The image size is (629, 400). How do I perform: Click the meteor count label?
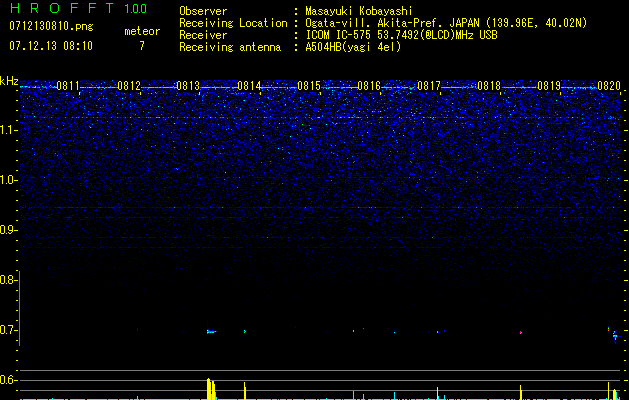coord(142,31)
